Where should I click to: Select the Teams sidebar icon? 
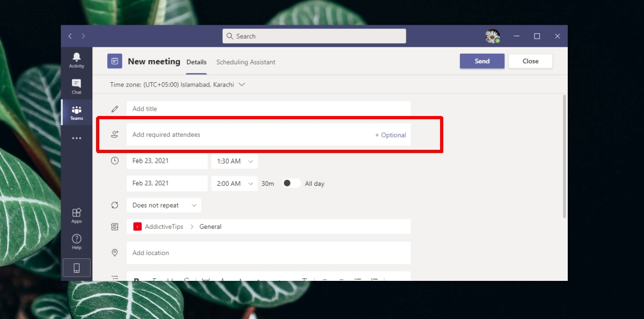tap(77, 112)
